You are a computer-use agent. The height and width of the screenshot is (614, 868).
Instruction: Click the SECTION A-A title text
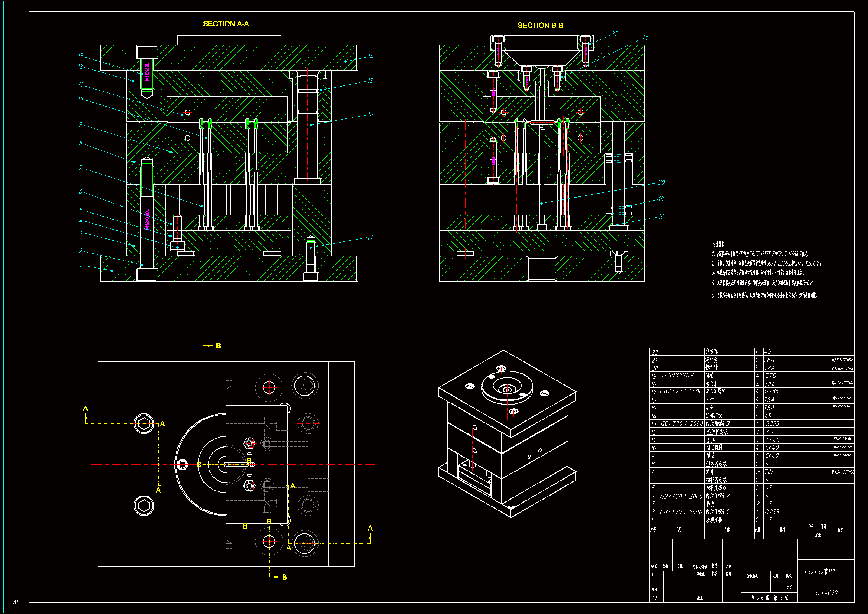[226, 24]
